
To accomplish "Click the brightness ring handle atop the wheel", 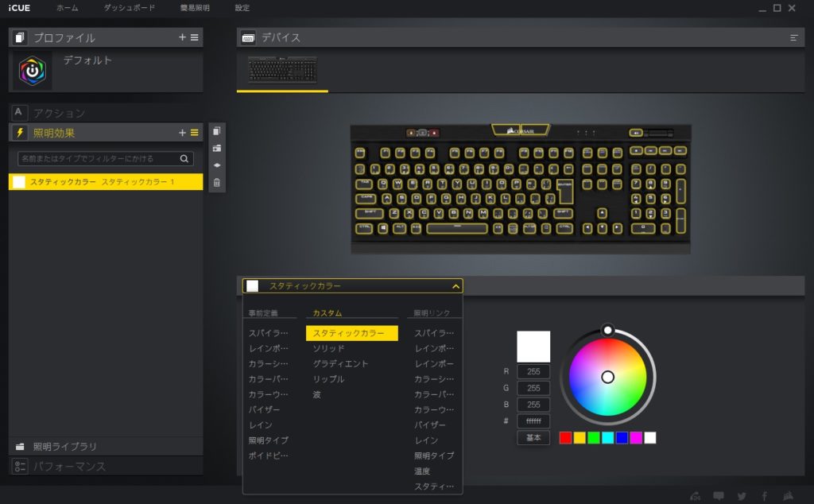I will (x=607, y=330).
